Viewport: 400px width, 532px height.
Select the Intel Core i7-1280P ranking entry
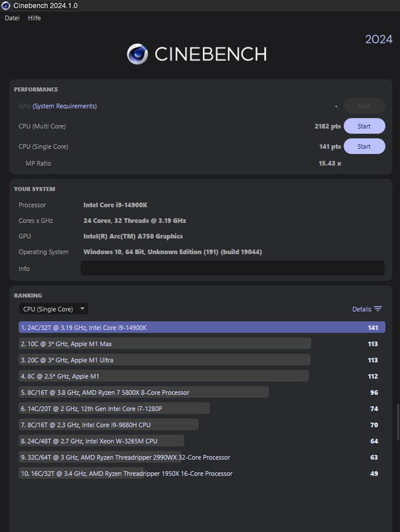tap(202, 409)
